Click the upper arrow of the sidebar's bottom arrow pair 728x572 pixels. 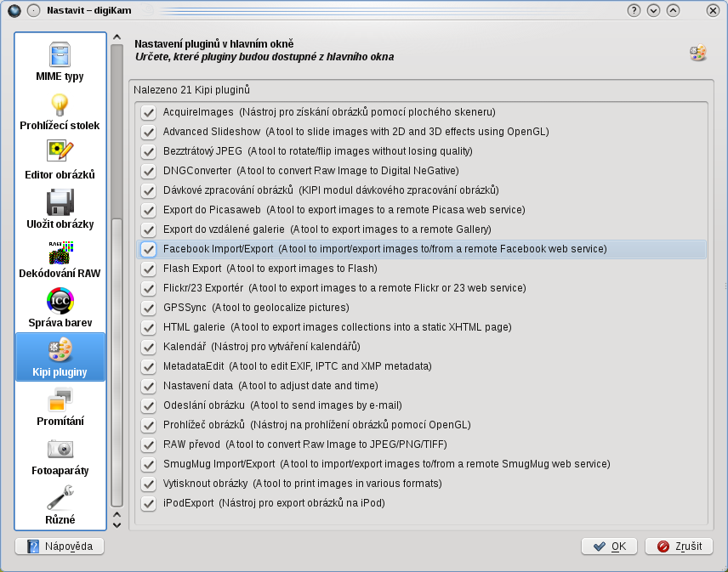click(117, 514)
